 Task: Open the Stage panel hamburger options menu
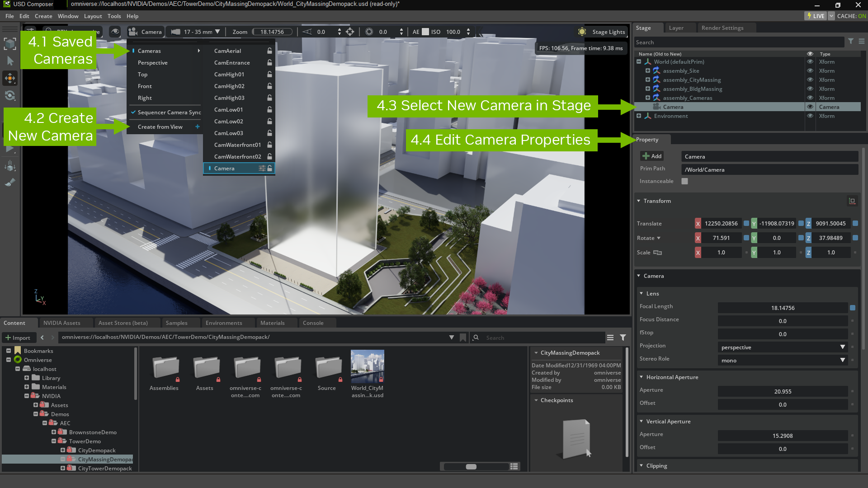[862, 41]
